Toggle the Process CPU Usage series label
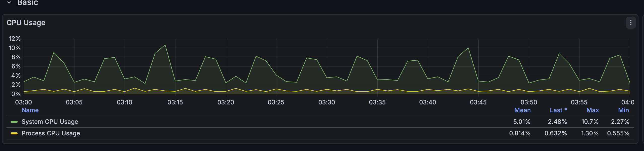The width and height of the screenshot is (644, 151). tap(51, 133)
